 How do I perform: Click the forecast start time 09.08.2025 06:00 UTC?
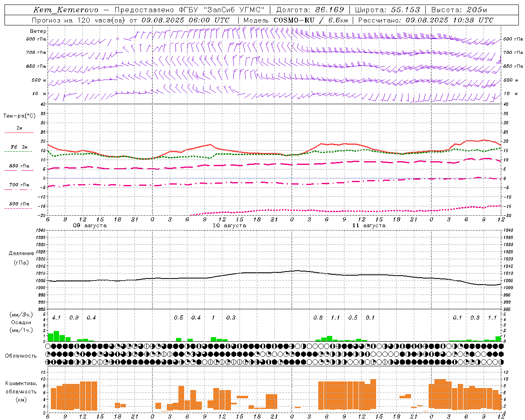185,20
